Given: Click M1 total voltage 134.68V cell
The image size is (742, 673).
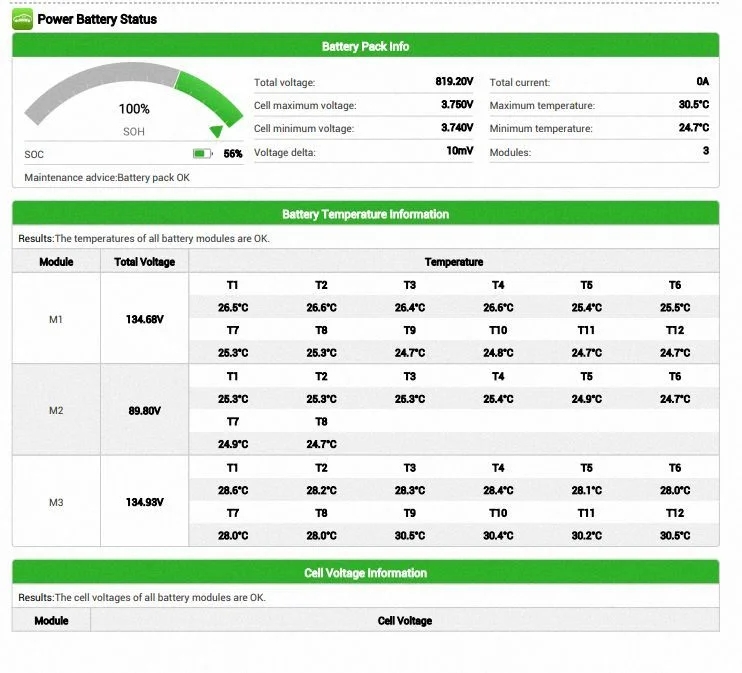Looking at the screenshot, I should click(144, 319).
